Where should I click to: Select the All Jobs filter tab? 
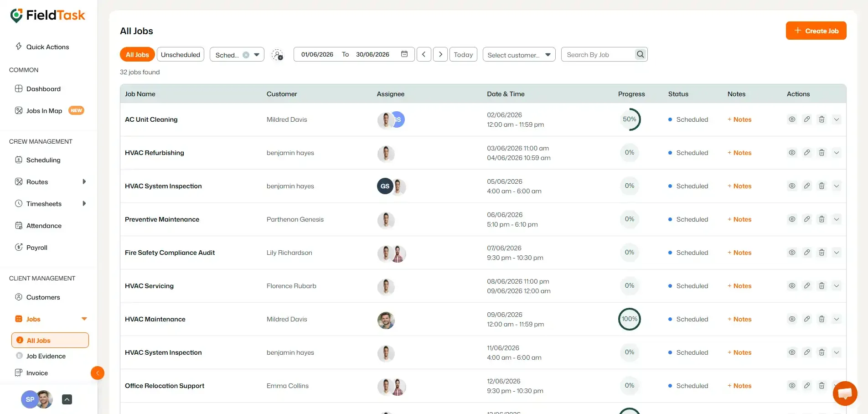click(137, 54)
